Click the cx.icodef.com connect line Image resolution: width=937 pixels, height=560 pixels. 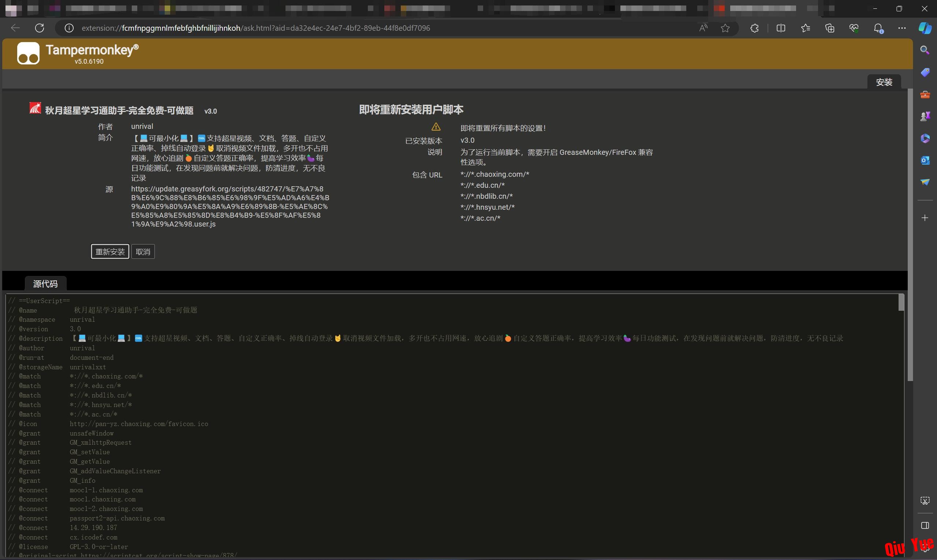pyautogui.click(x=63, y=537)
